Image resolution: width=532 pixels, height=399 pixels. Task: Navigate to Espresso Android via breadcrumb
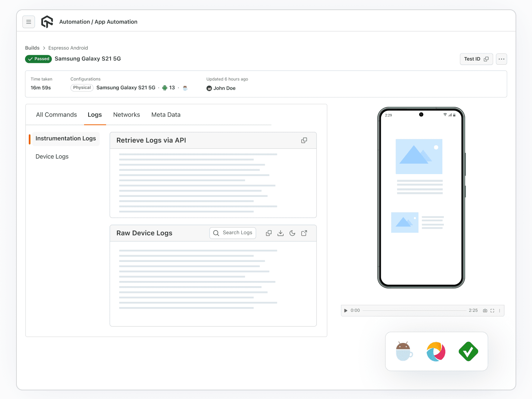click(x=68, y=48)
